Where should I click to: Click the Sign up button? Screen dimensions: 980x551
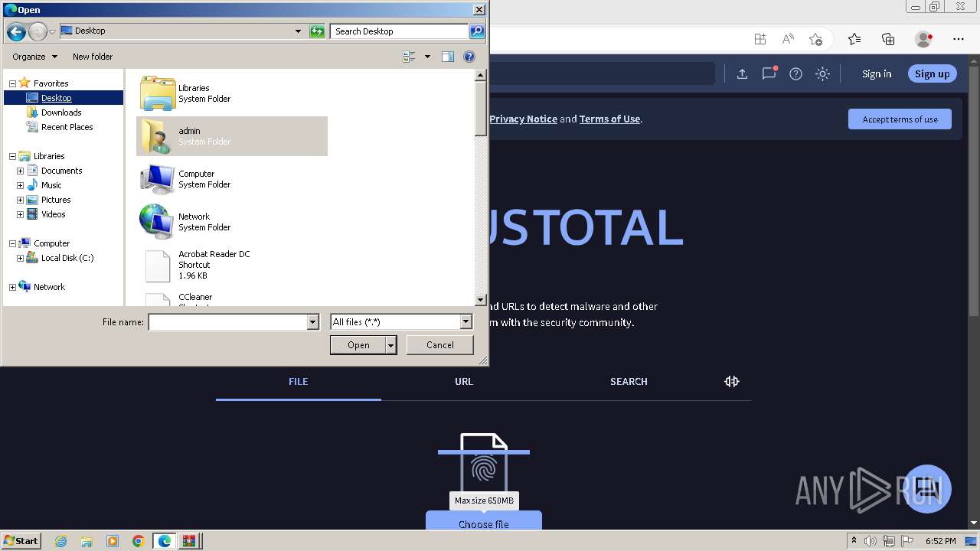(932, 73)
